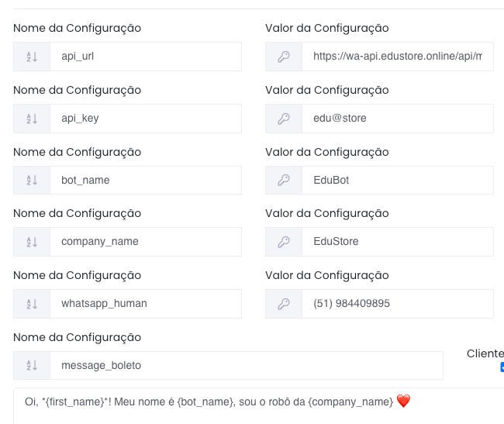Click the message text area starting with Oi
This screenshot has height=424, width=504.
[256, 406]
